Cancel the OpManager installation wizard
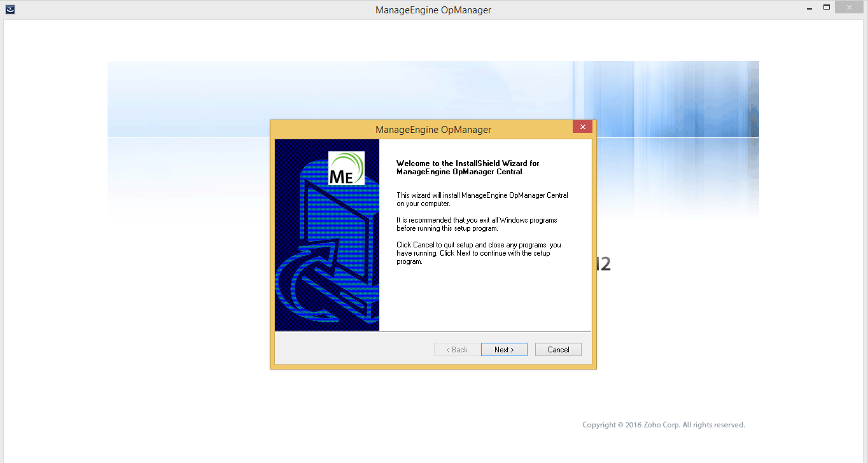Screen dimensions: 868x463 click(558, 349)
